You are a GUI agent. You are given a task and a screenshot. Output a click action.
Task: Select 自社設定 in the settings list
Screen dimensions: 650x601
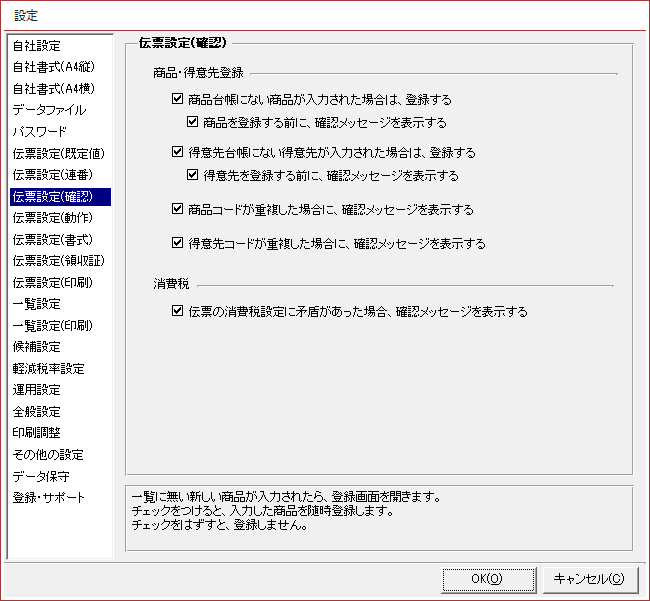point(36,46)
